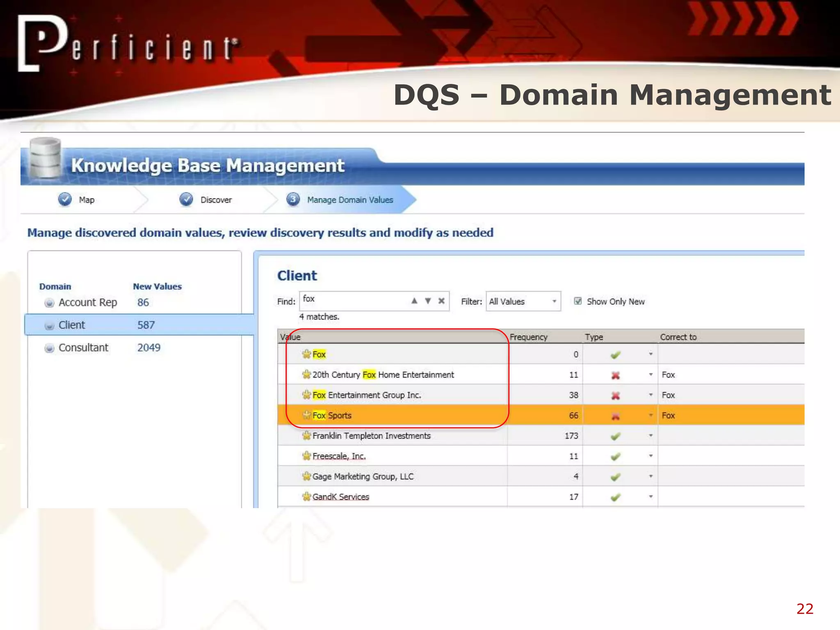Image resolution: width=840 pixels, height=630 pixels.
Task: Open type dropdown for Gage Marketing Group row
Action: point(651,477)
